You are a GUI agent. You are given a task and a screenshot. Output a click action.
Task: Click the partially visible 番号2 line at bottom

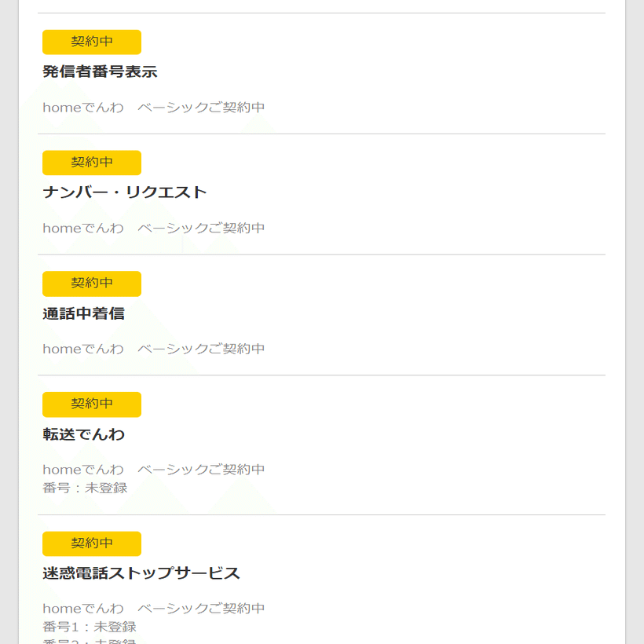point(90,641)
